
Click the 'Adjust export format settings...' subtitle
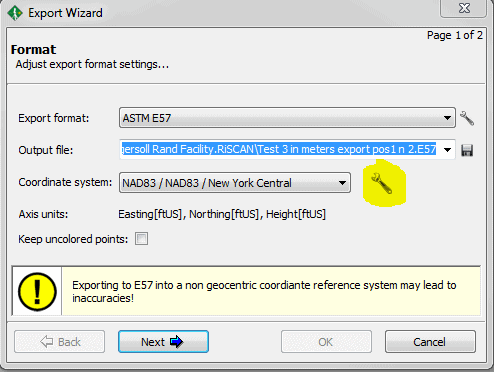click(x=92, y=64)
